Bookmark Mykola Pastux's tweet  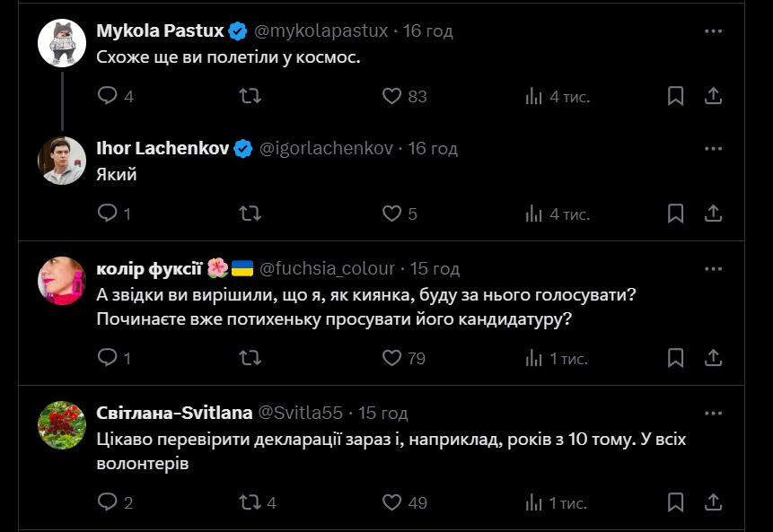[676, 96]
